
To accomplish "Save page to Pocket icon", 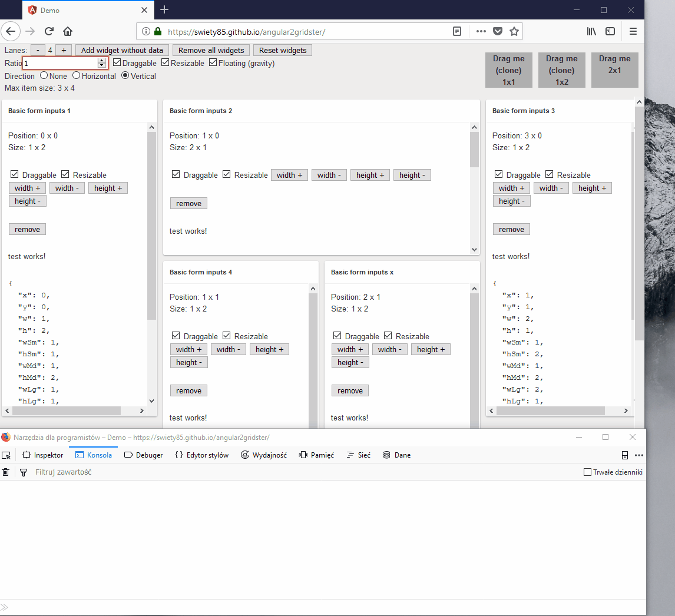I will [x=498, y=31].
